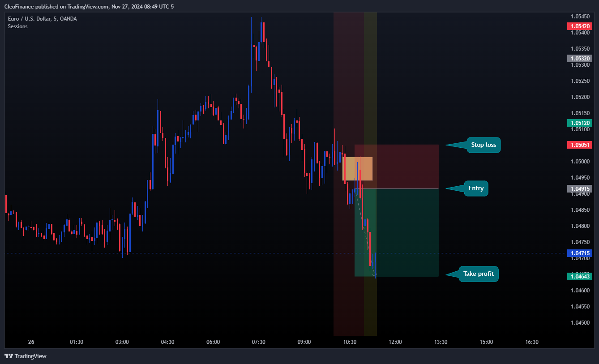Click the CleoFinance published header text
The width and height of the screenshot is (599, 364).
[89, 6]
